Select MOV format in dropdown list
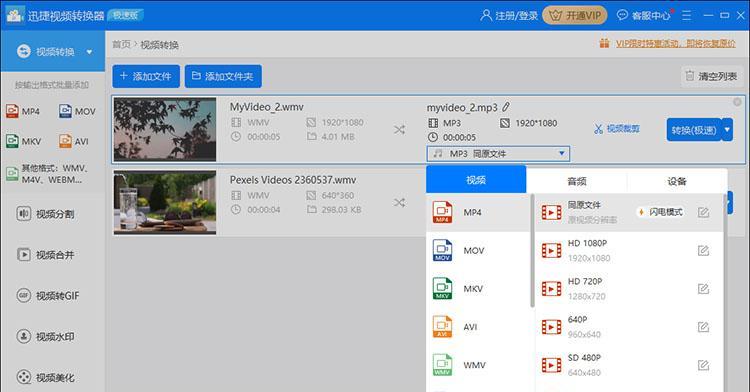Screen dimensions: 750x392 pos(478,250)
